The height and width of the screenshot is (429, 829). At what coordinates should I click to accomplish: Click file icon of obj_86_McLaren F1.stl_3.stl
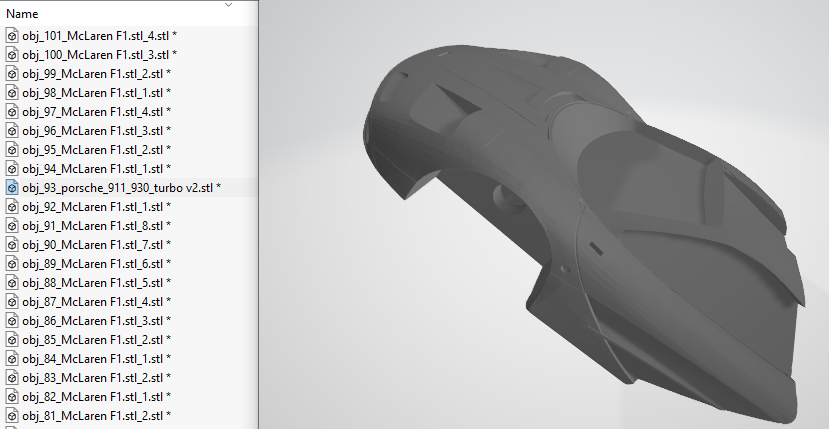coord(12,321)
